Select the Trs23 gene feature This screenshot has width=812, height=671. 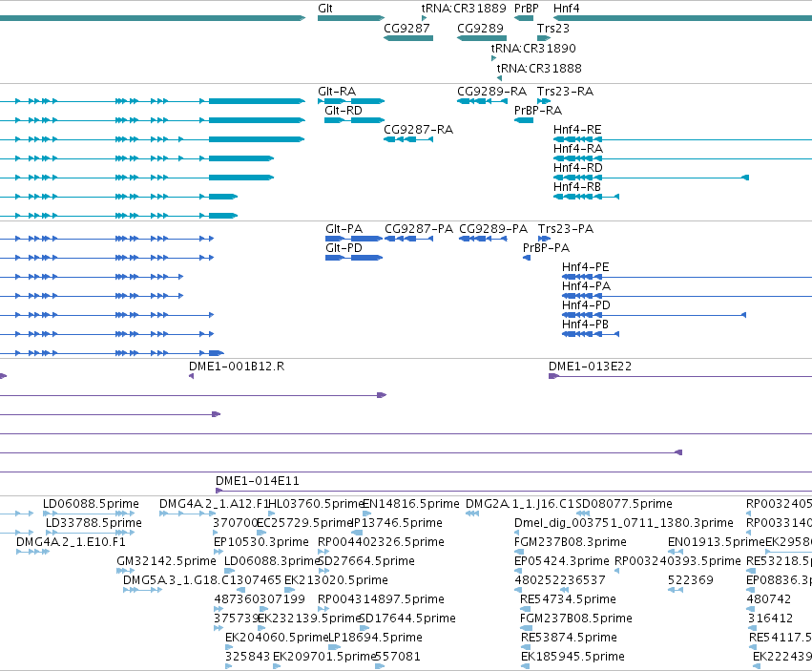point(544,38)
